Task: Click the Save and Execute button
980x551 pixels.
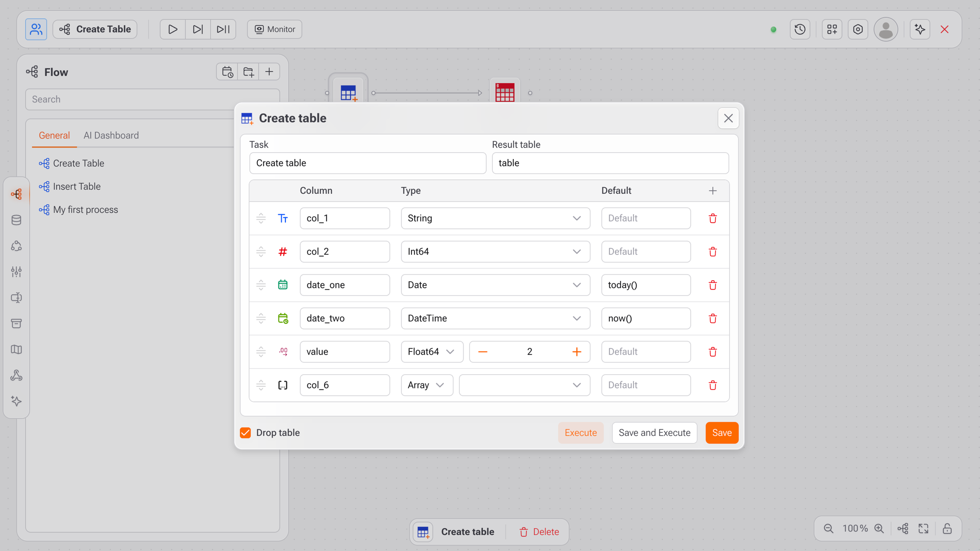Action: coord(654,433)
